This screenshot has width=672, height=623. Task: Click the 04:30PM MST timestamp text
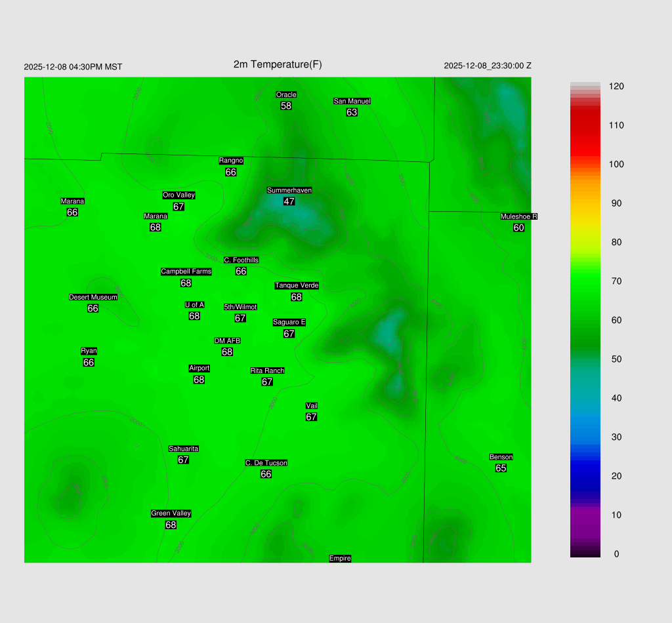pos(73,67)
